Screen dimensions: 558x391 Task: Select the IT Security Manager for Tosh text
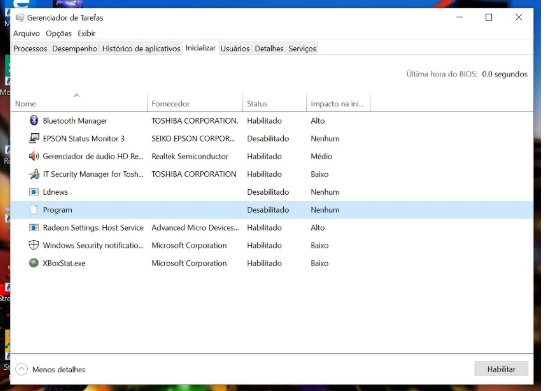click(x=93, y=174)
